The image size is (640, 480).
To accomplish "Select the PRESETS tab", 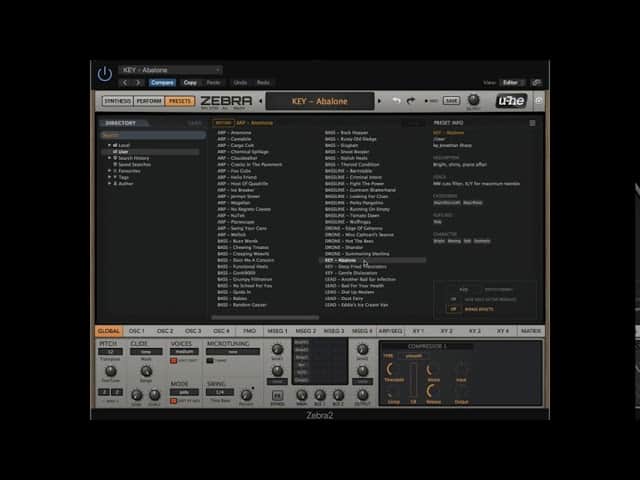I will 180,101.
